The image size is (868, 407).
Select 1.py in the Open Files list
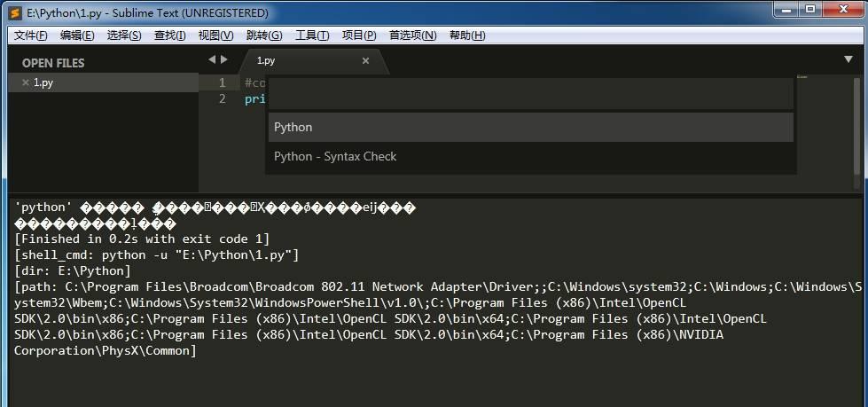pos(104,82)
